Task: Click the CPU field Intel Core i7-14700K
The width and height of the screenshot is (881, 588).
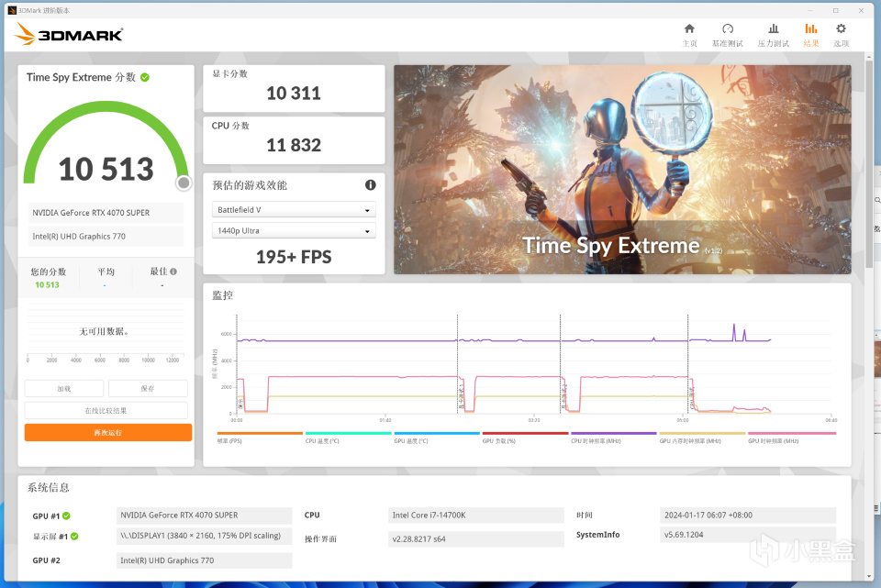Action: tap(476, 515)
